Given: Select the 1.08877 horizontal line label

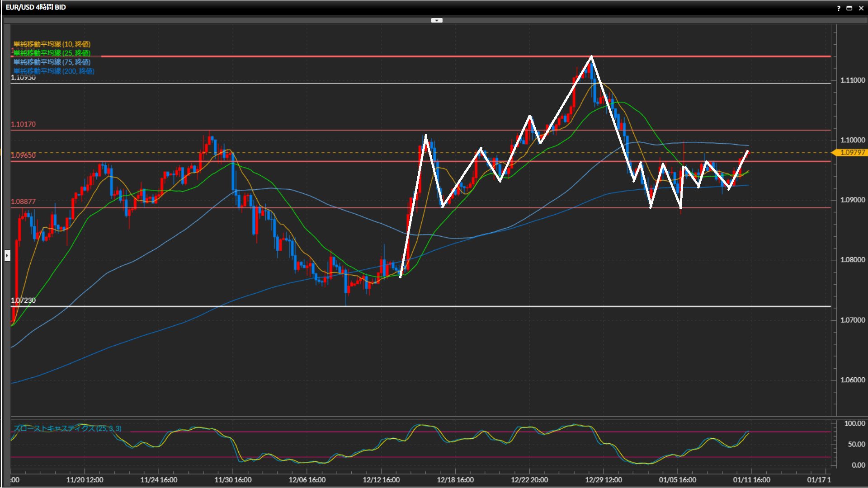Looking at the screenshot, I should (23, 202).
